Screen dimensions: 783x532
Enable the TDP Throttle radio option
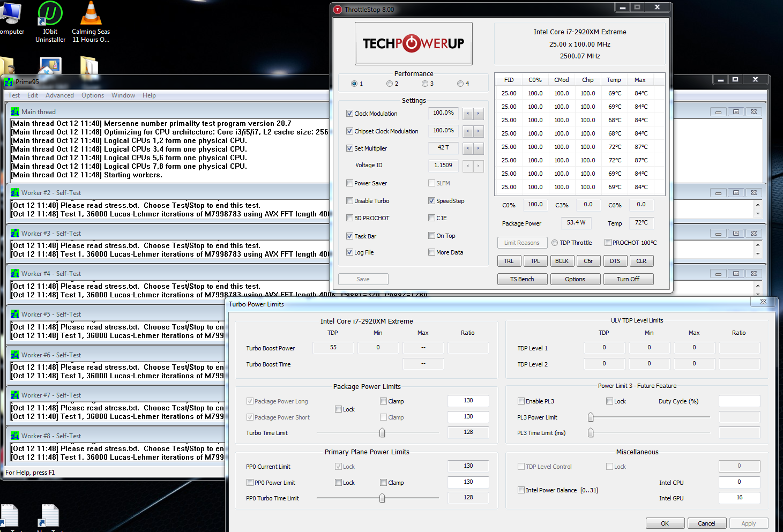pos(555,243)
